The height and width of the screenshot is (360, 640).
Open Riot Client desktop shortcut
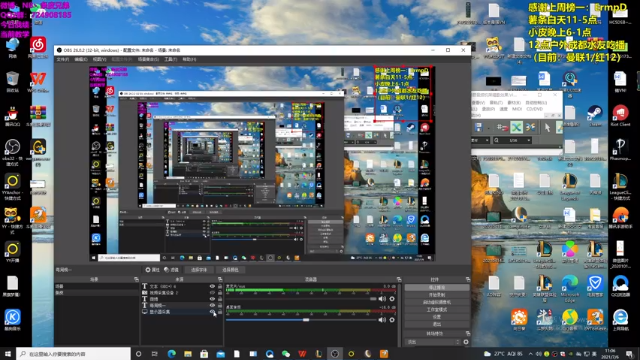620,116
